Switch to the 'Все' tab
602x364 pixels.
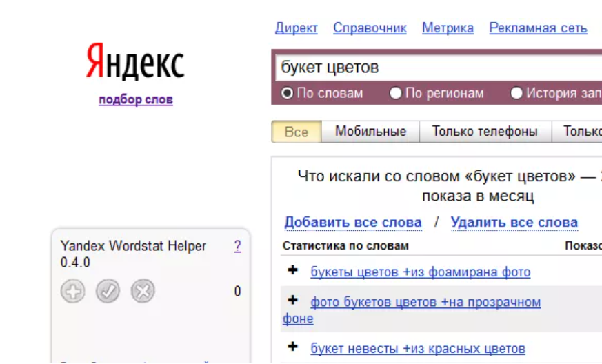(x=297, y=132)
